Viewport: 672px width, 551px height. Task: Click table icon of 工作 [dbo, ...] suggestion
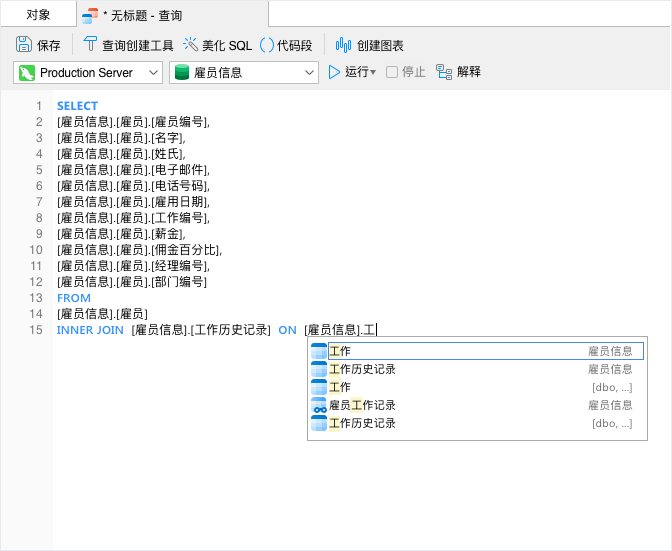point(319,387)
